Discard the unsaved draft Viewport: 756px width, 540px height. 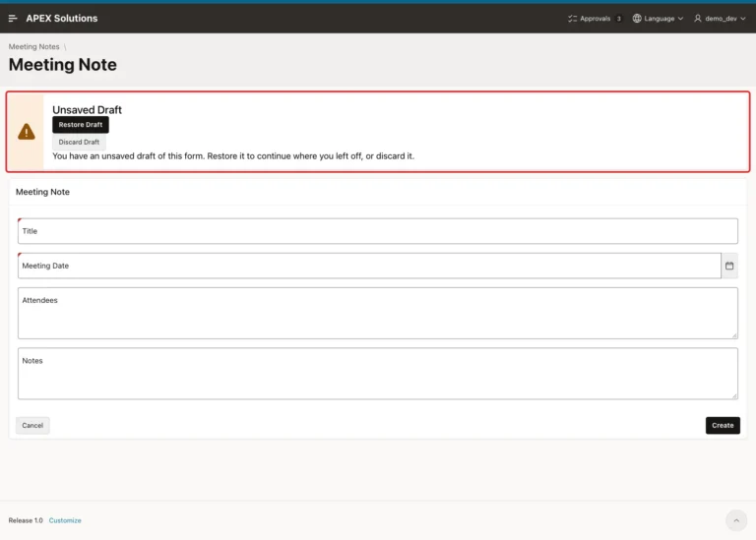pyautogui.click(x=79, y=142)
